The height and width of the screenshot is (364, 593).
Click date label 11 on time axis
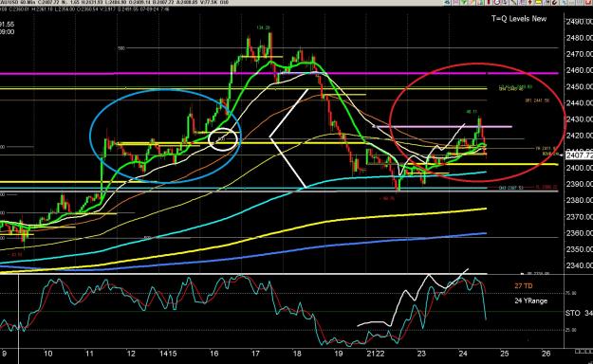89,354
